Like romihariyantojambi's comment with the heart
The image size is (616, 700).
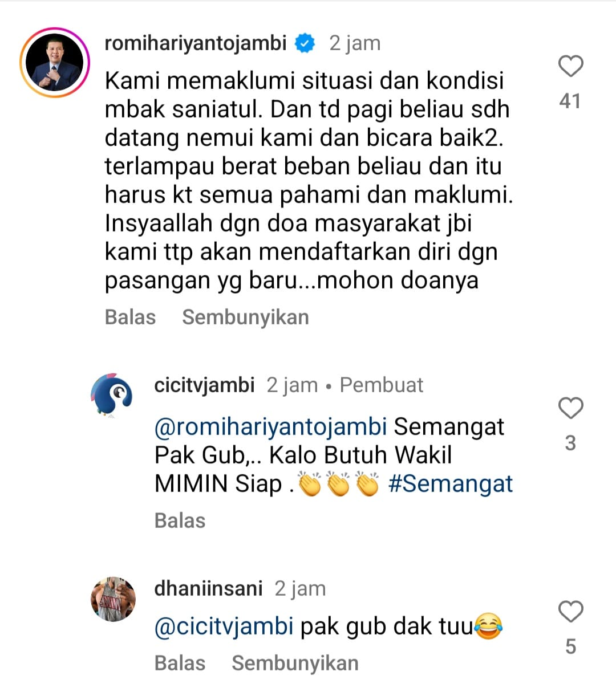click(x=570, y=67)
